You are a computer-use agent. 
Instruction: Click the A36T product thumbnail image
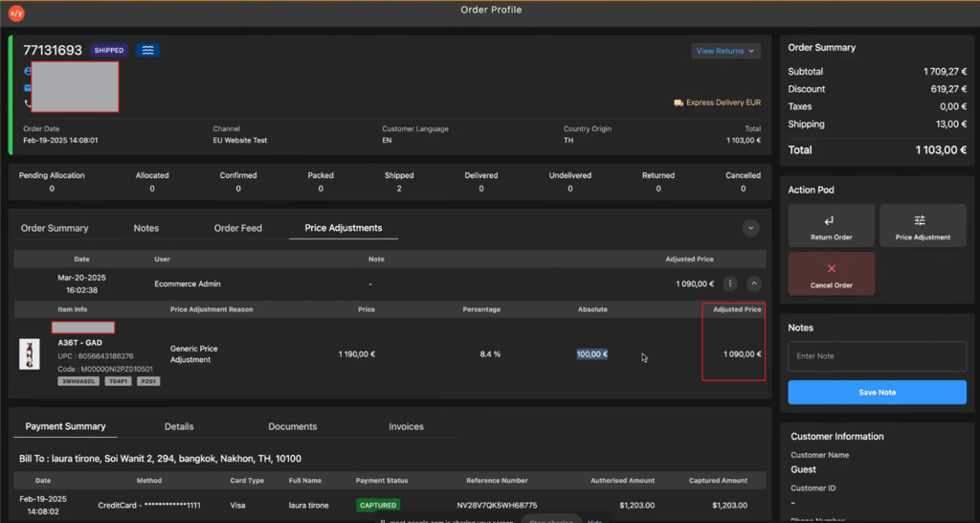30,354
